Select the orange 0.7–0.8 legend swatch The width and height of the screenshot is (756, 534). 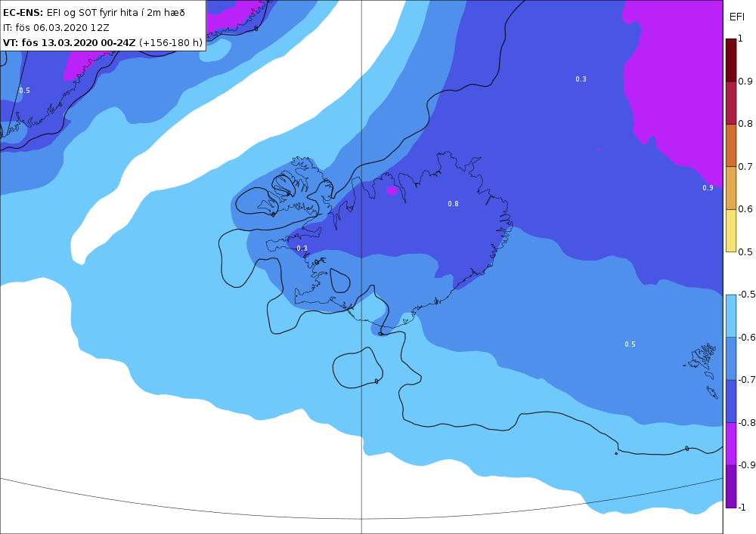coord(731,146)
